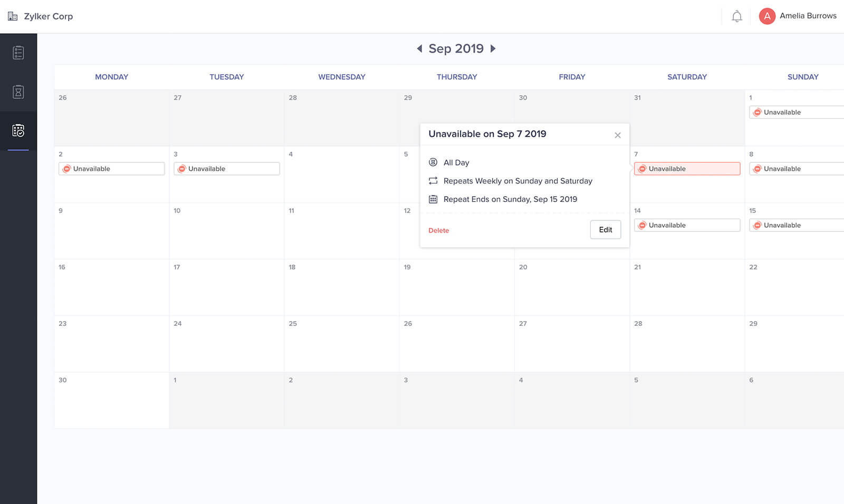Click the Sep 2019 month title
The image size is (844, 504).
[456, 49]
